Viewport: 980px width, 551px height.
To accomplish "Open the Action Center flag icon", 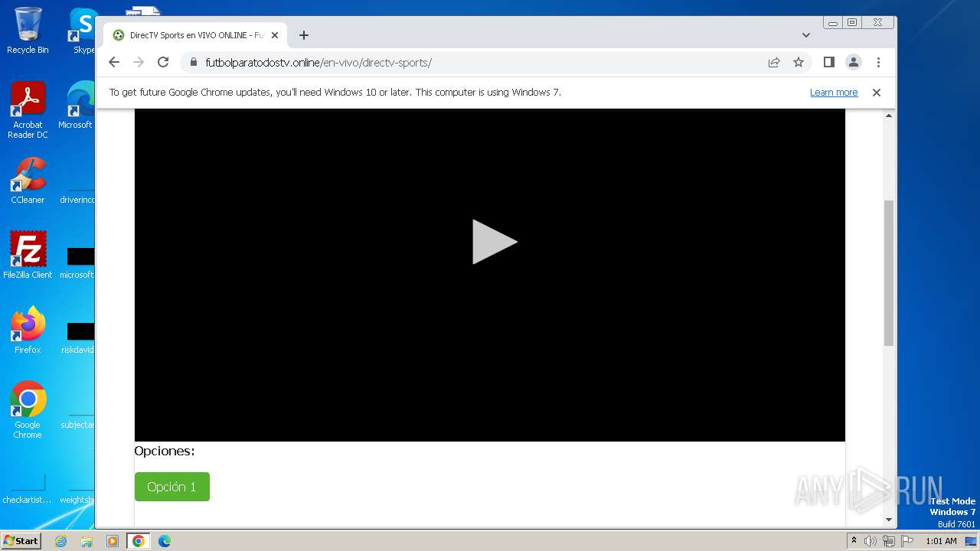I will [x=907, y=541].
